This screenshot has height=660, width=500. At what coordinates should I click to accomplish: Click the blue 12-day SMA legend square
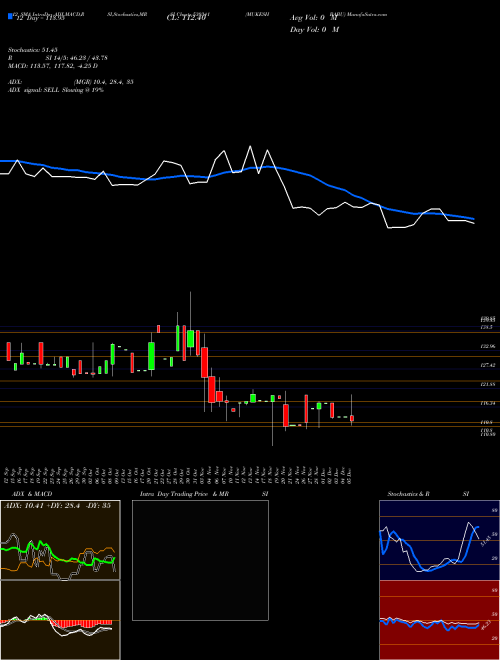click(x=10, y=16)
